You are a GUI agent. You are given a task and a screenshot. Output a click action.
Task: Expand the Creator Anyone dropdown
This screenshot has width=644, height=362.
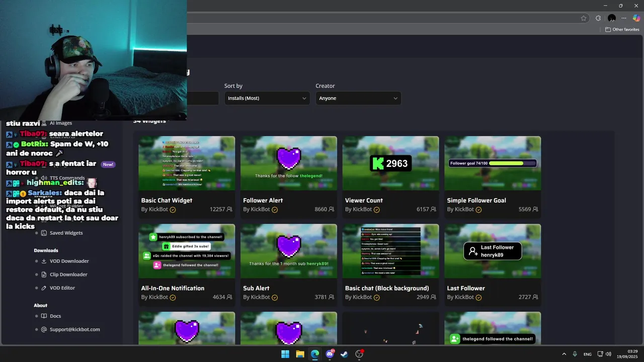[358, 98]
